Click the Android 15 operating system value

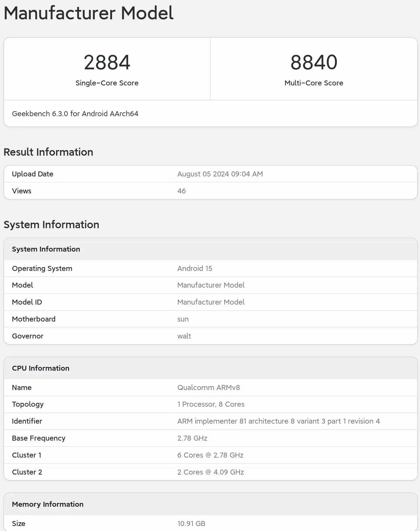pyautogui.click(x=194, y=269)
